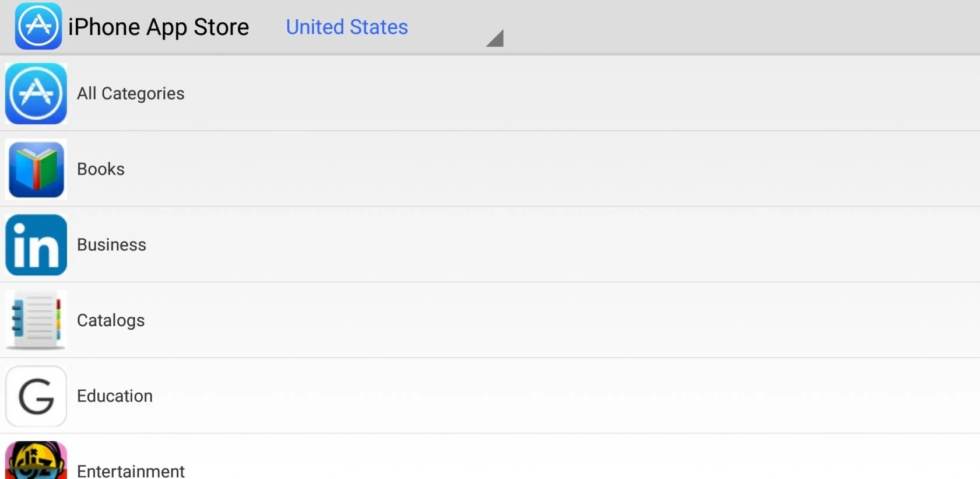The width and height of the screenshot is (980, 479).
Task: Open the Entertainment category label
Action: click(x=131, y=470)
